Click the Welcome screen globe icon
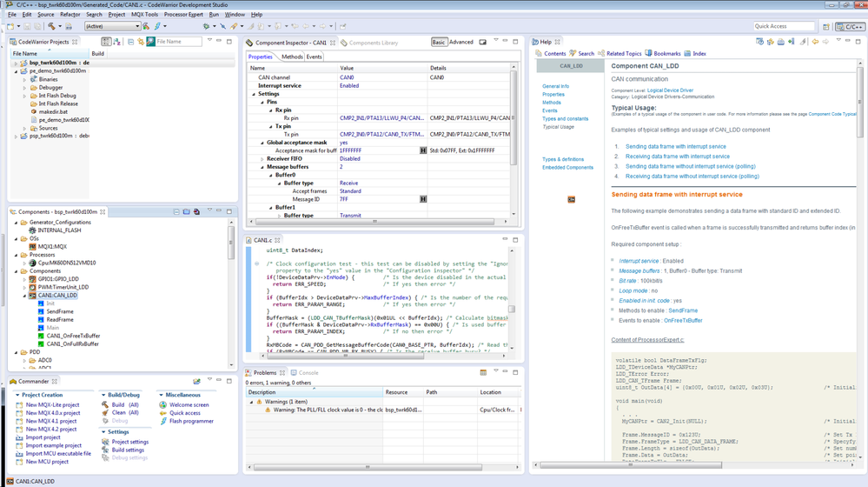 pos(162,405)
